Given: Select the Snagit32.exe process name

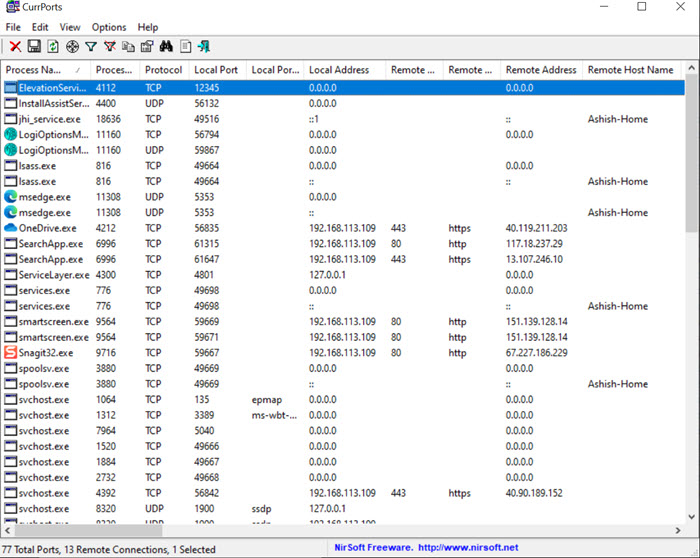Looking at the screenshot, I should point(46,353).
